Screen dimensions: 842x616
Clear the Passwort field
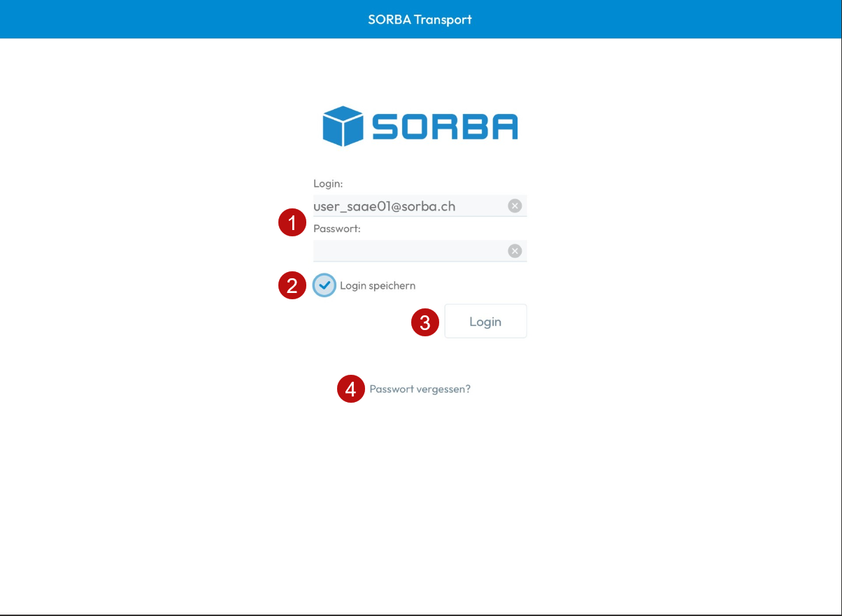pyautogui.click(x=515, y=251)
